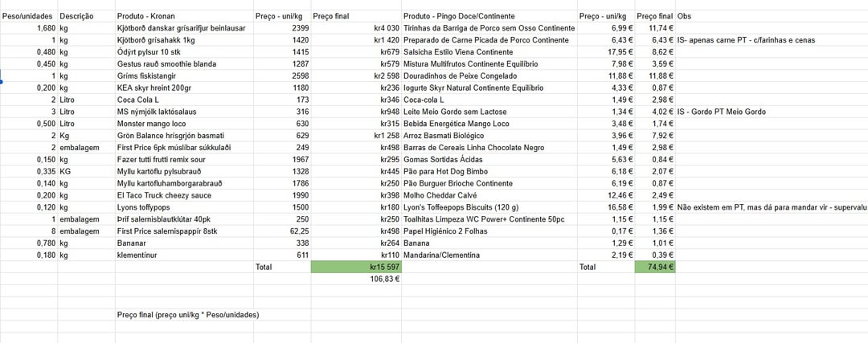Click the "Descrição" column header cell
Viewport: 868px width, 343px height.
76,16
